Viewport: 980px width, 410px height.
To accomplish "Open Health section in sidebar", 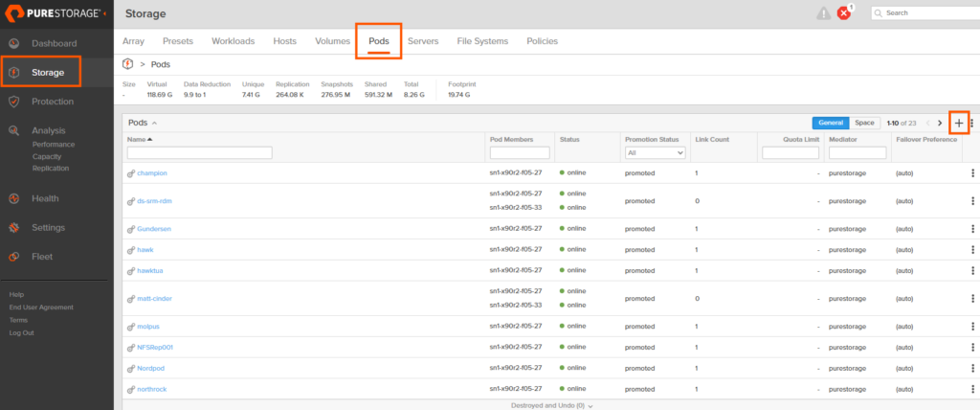I will point(45,198).
